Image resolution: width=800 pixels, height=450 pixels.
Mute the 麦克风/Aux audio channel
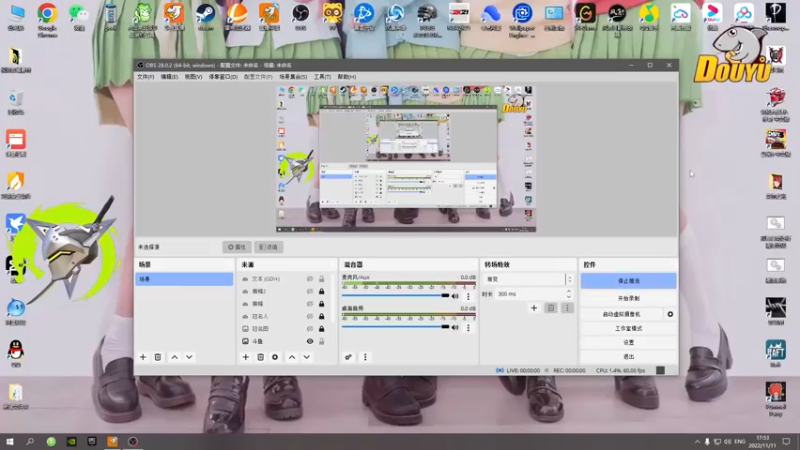tap(455, 296)
